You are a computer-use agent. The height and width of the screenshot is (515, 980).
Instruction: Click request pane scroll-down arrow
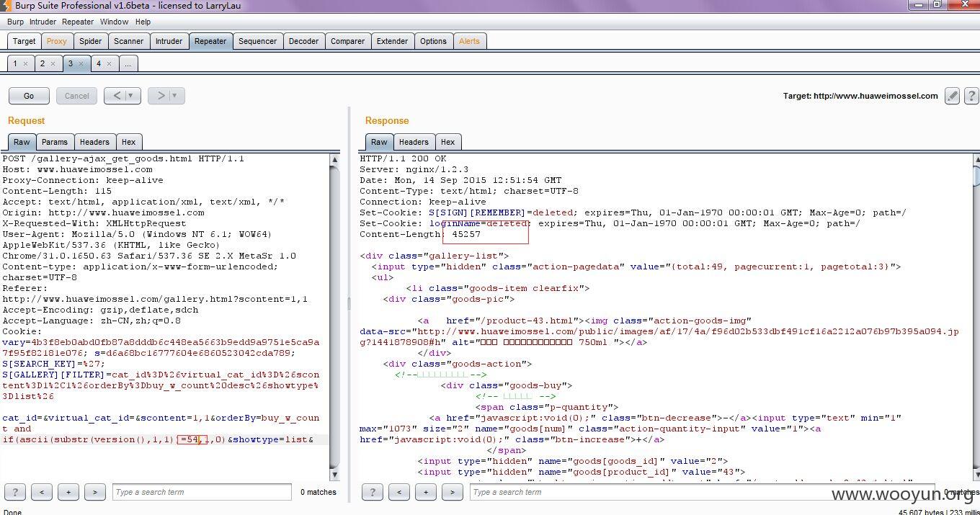coord(334,475)
